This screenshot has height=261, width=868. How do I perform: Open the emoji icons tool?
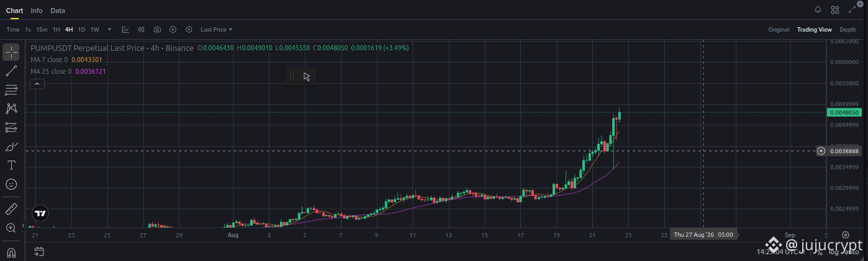(11, 184)
